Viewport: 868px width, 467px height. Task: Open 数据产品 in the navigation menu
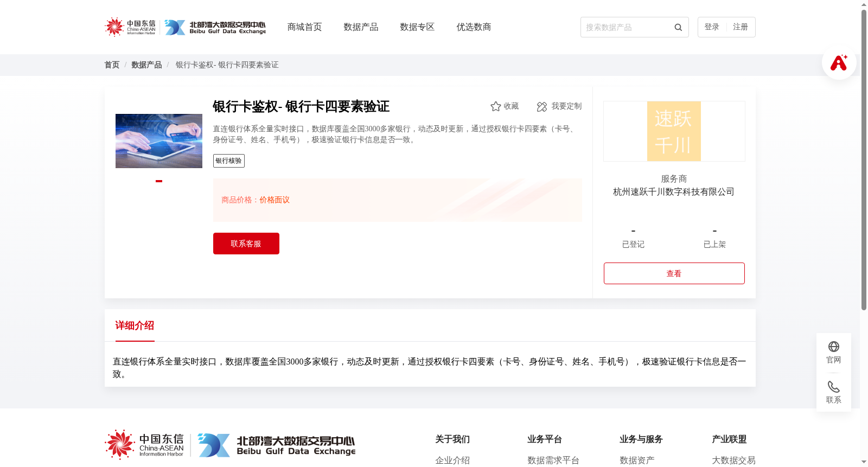(361, 27)
